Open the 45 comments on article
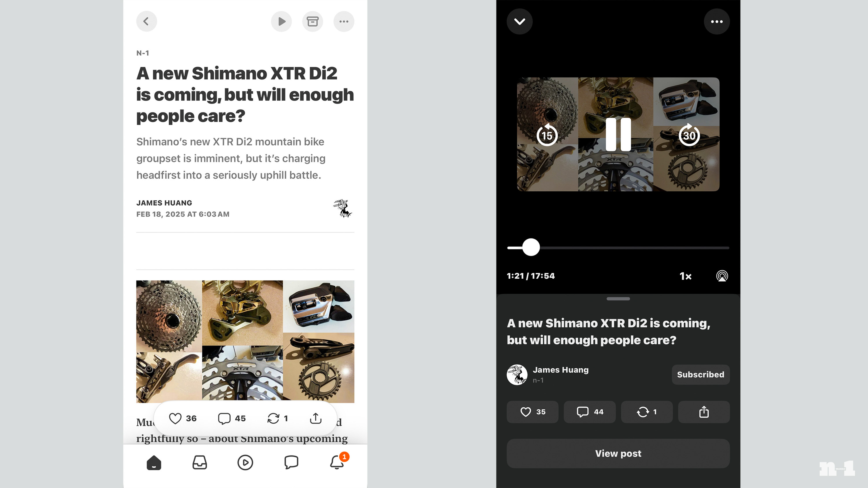 coord(232,418)
